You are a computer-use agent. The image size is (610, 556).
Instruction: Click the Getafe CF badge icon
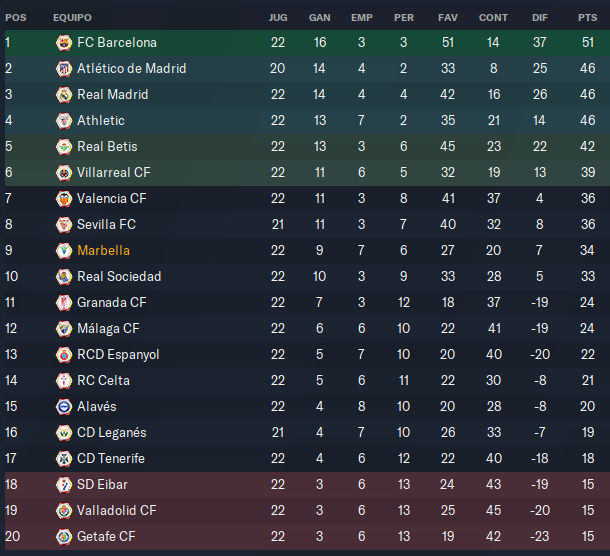click(x=64, y=537)
